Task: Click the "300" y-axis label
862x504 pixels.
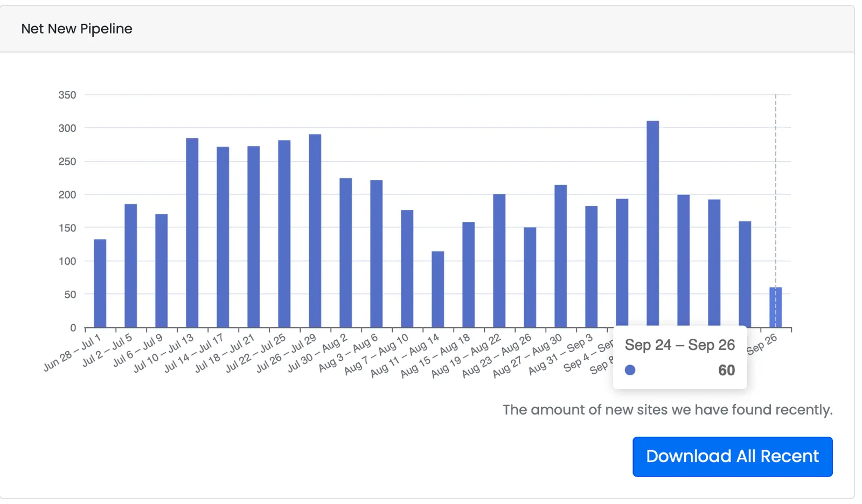Action: (x=67, y=128)
